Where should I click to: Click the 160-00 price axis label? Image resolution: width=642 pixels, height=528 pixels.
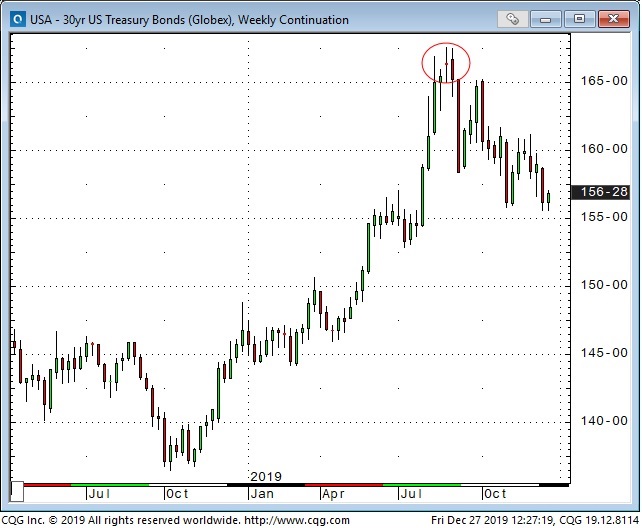click(x=604, y=149)
